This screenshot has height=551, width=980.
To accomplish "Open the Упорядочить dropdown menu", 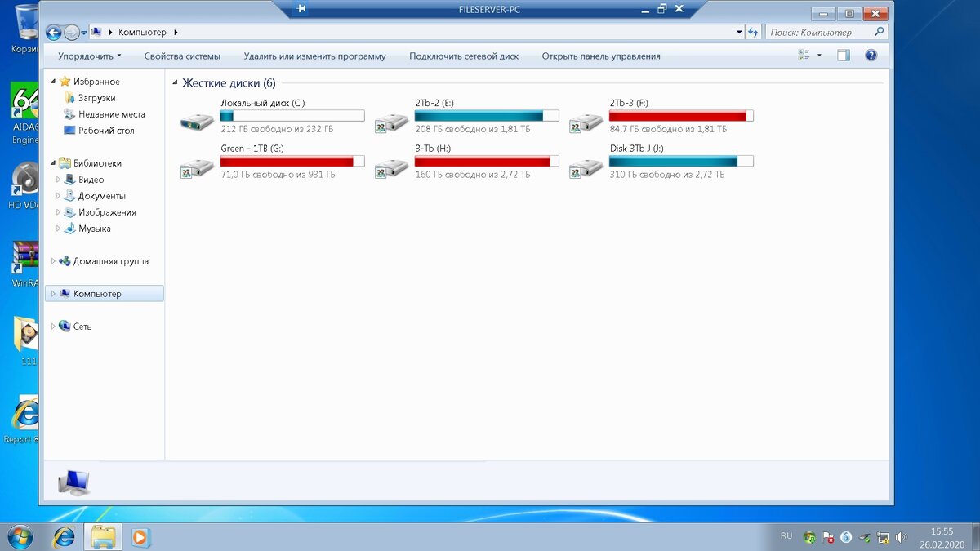I will click(x=89, y=56).
